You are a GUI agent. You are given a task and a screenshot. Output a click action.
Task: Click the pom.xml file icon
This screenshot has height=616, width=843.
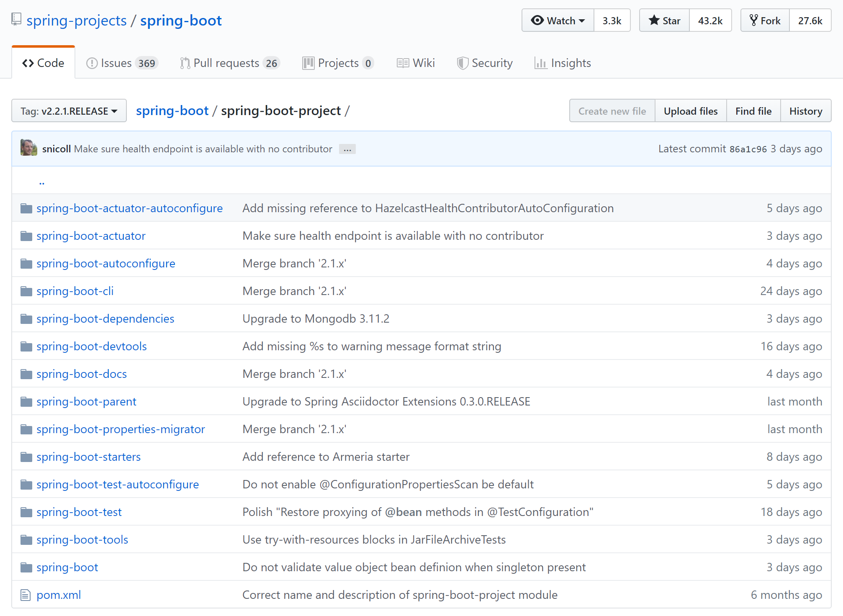coord(26,595)
